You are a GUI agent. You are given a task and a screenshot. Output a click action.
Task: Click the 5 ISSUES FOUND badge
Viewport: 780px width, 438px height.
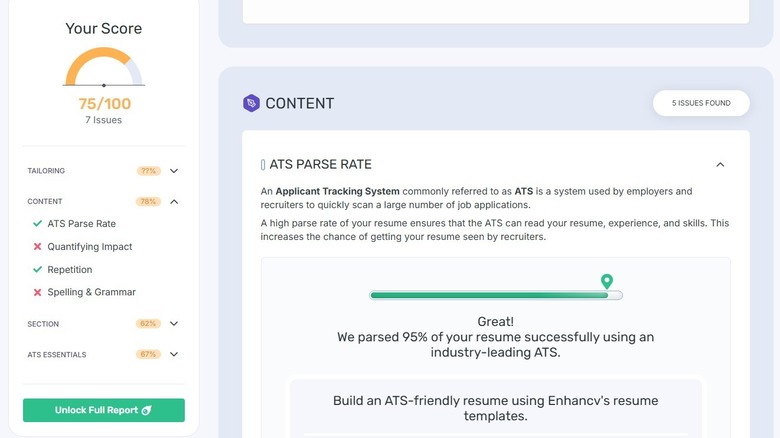click(701, 103)
